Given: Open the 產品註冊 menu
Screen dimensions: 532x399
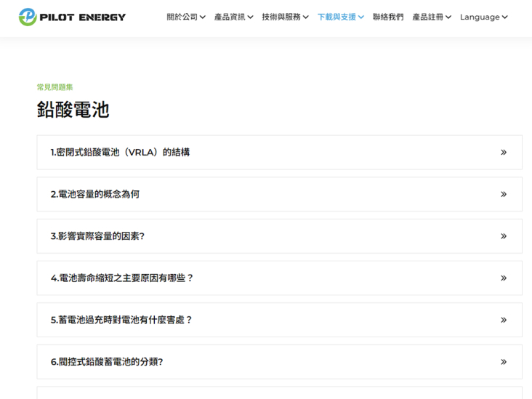Looking at the screenshot, I should [431, 17].
